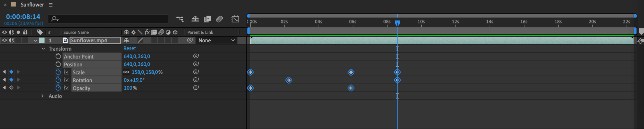Click the current time indicator handle

pos(397,23)
